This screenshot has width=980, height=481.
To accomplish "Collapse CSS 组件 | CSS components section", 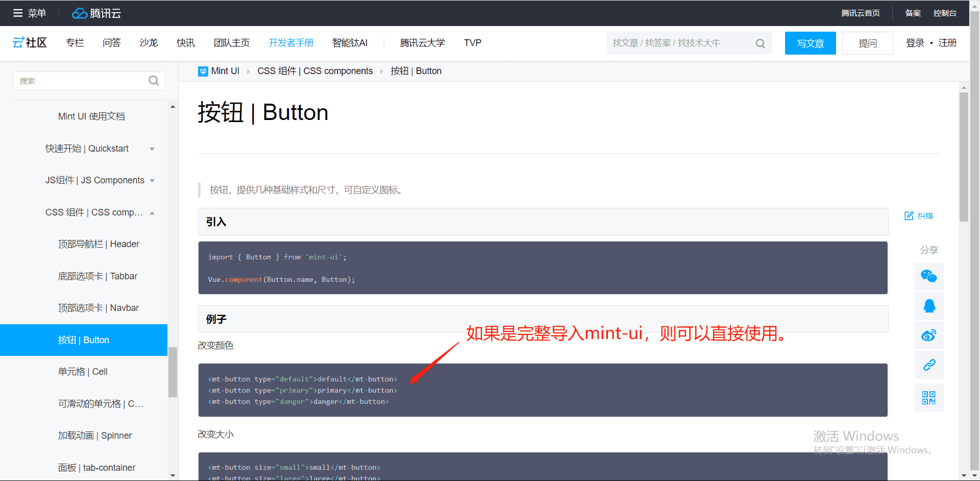I will tap(152, 213).
